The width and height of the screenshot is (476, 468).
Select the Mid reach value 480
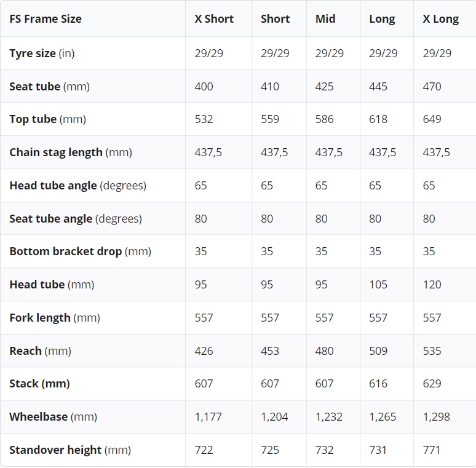tap(324, 351)
